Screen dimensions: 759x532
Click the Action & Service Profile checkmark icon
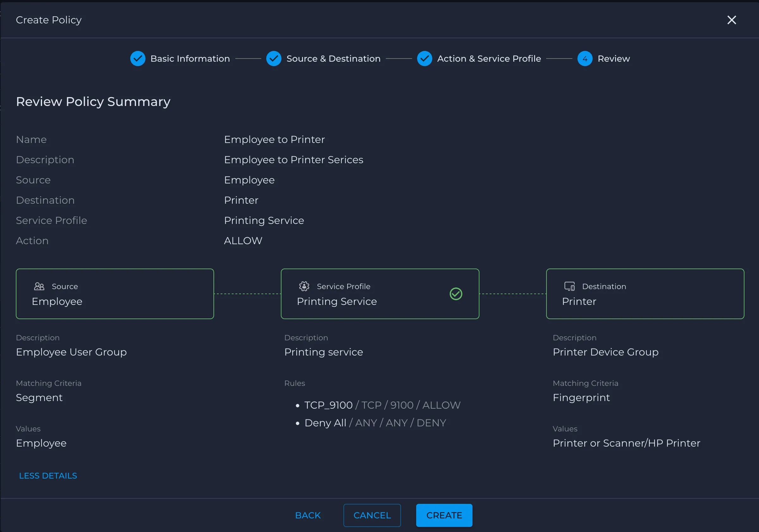pos(424,59)
